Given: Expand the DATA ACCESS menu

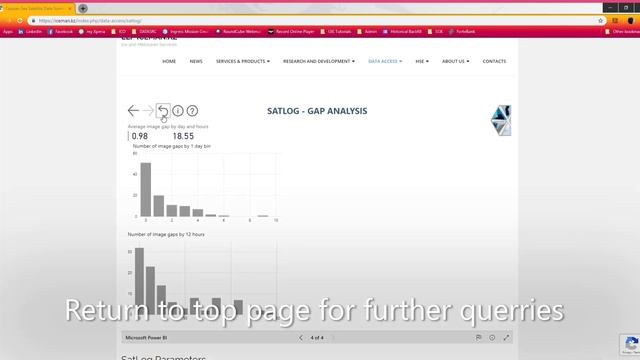Looking at the screenshot, I should 385,61.
